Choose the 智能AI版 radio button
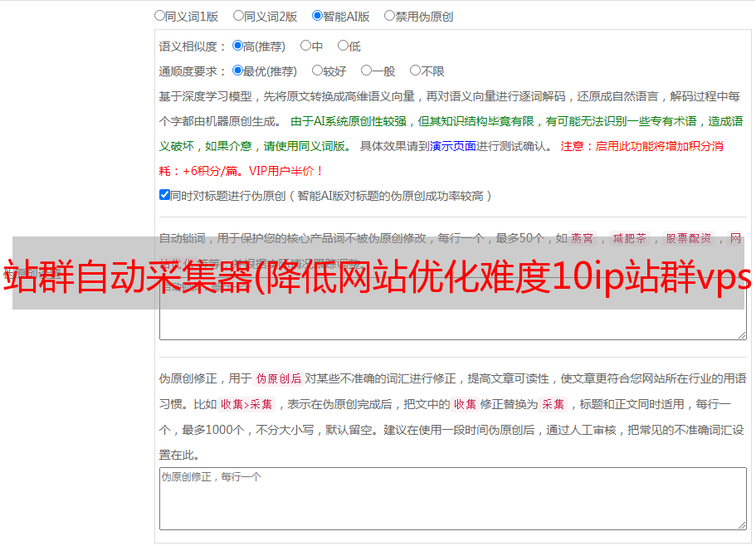756x546 pixels. click(x=317, y=16)
